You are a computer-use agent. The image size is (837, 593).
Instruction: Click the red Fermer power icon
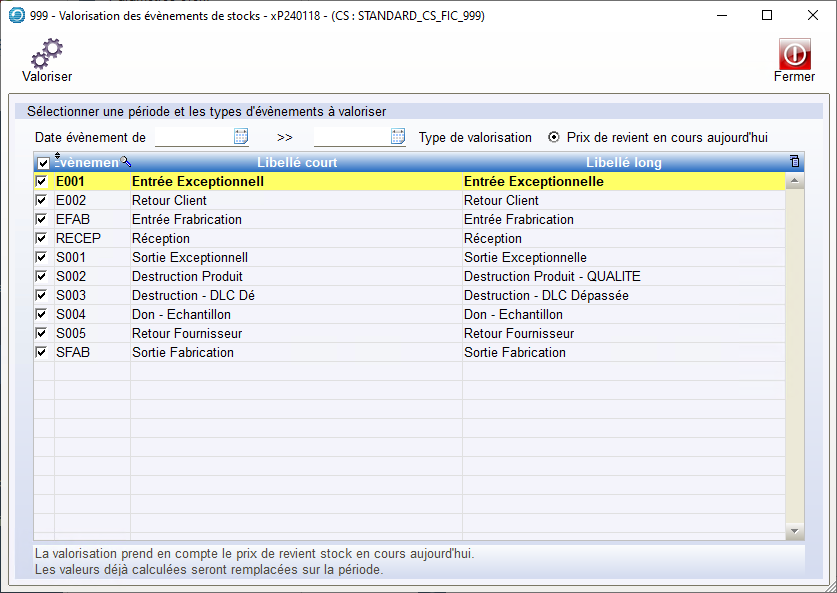click(x=794, y=54)
